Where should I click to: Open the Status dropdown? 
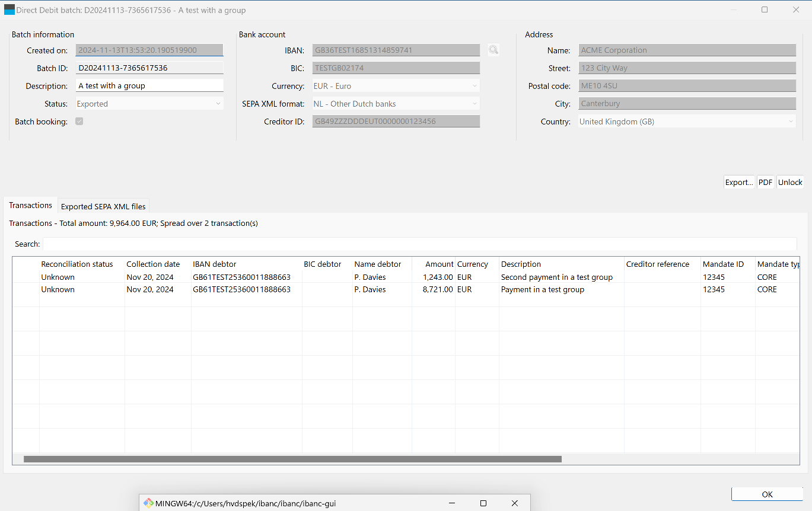tap(149, 104)
